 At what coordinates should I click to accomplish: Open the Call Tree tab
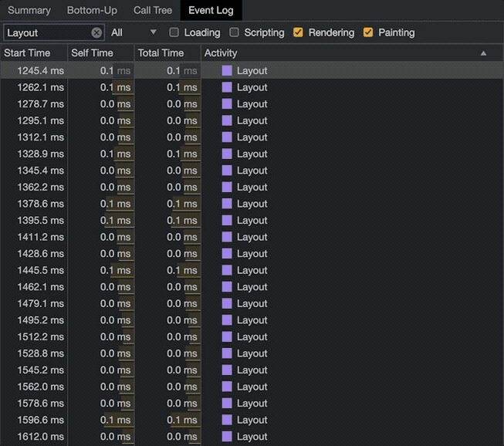tap(153, 10)
